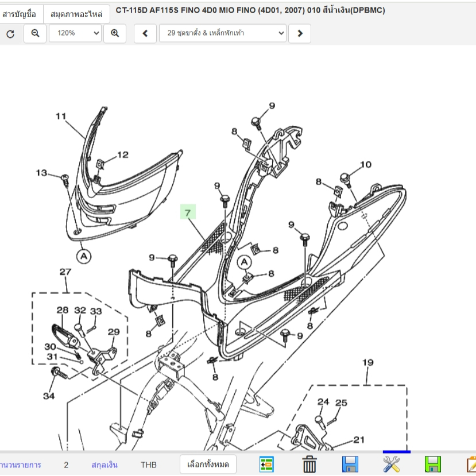The height and width of the screenshot is (476, 476).
Task: Zoom out with the magnifier minus icon
Action: (35, 33)
